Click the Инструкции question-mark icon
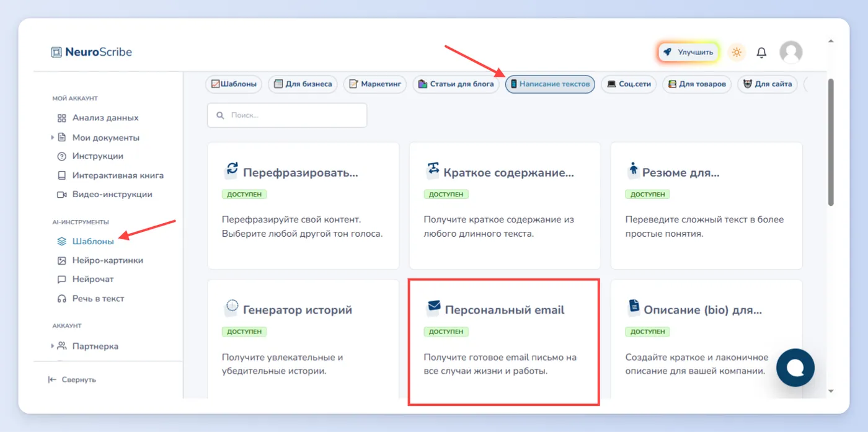This screenshot has height=432, width=868. coord(61,156)
